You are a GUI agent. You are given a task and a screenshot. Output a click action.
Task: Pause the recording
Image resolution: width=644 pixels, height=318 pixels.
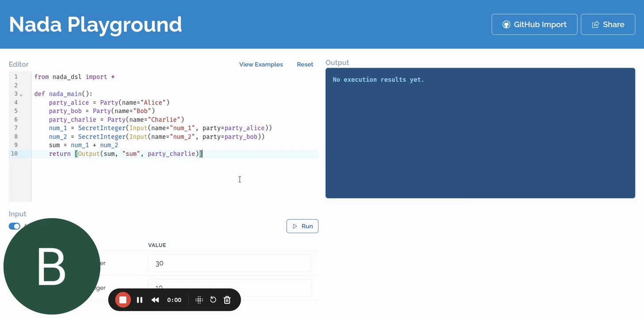pos(140,300)
